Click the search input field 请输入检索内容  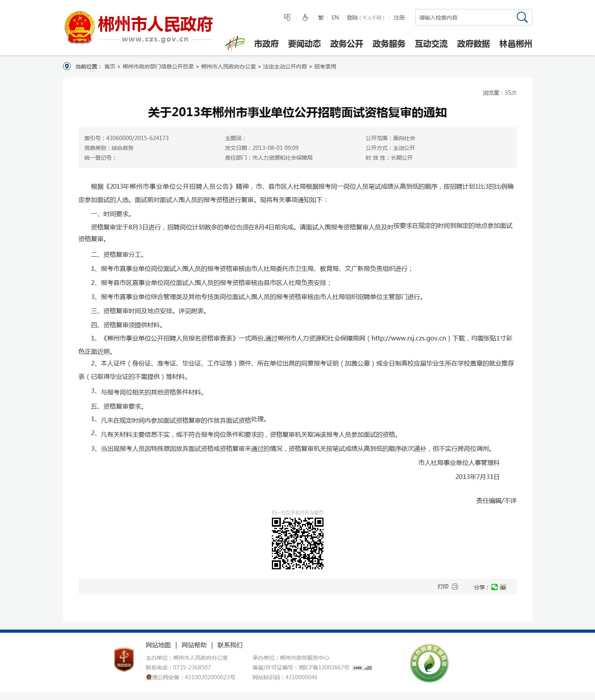(464, 18)
